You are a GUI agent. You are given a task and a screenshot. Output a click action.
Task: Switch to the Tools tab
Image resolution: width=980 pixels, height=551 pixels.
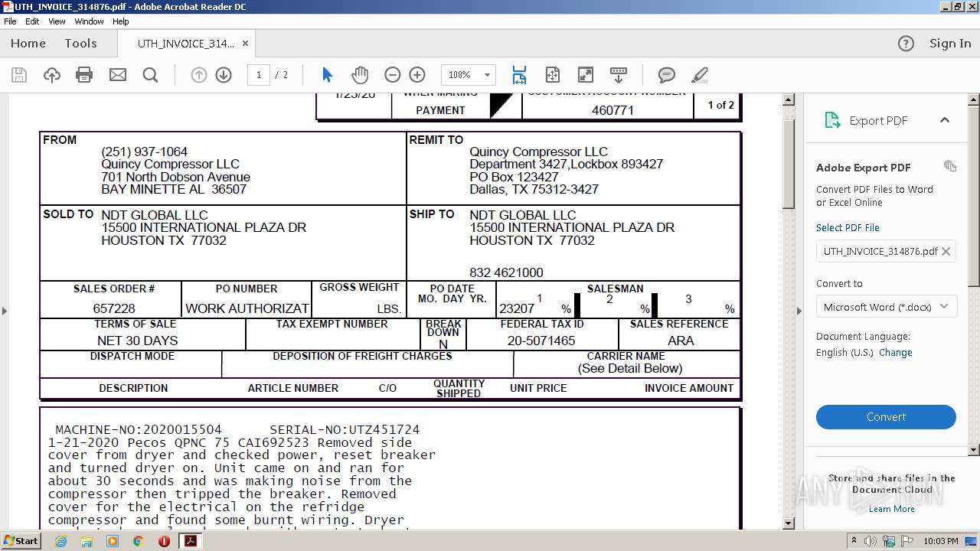click(x=80, y=44)
